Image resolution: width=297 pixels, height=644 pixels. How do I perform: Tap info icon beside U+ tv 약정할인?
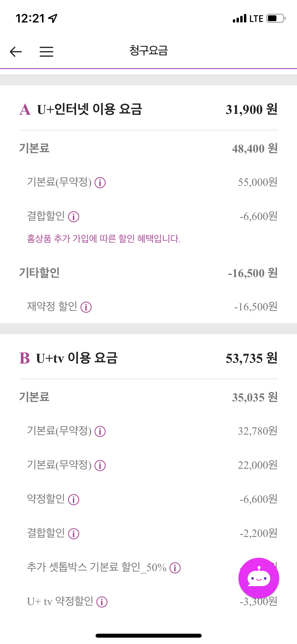(102, 602)
